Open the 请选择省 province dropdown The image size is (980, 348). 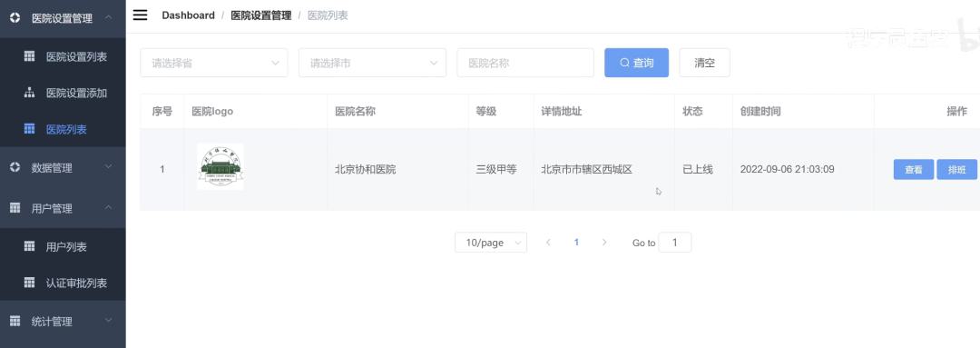tap(214, 63)
